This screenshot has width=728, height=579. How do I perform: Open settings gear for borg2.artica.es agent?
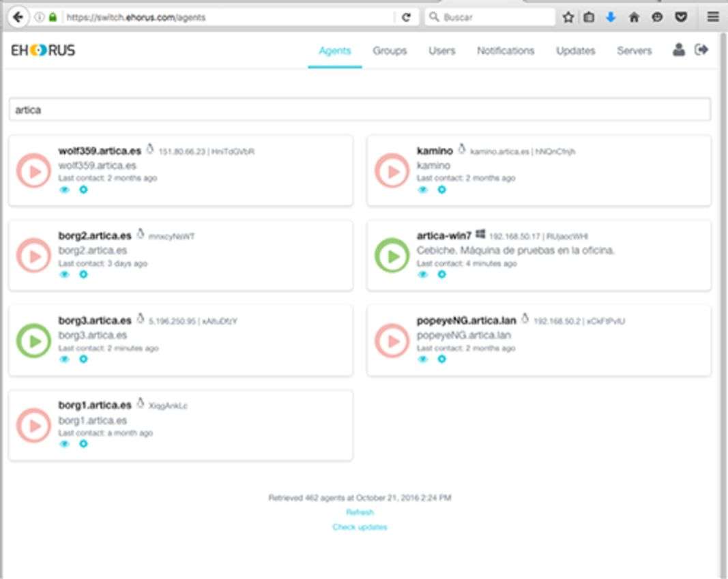pyautogui.click(x=83, y=274)
